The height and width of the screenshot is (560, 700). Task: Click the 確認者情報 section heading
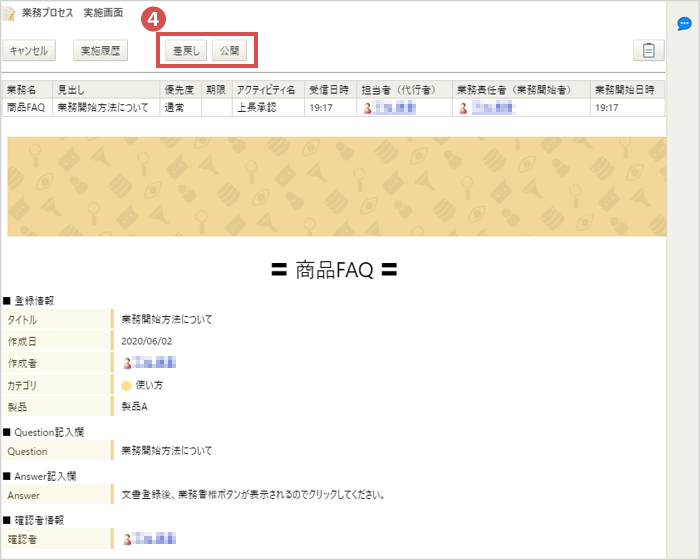coord(33,520)
